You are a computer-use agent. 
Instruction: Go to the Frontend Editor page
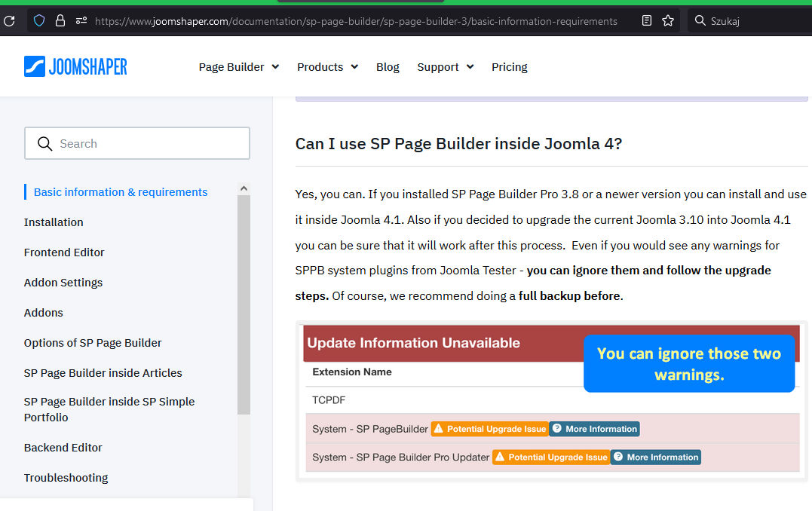pos(64,252)
